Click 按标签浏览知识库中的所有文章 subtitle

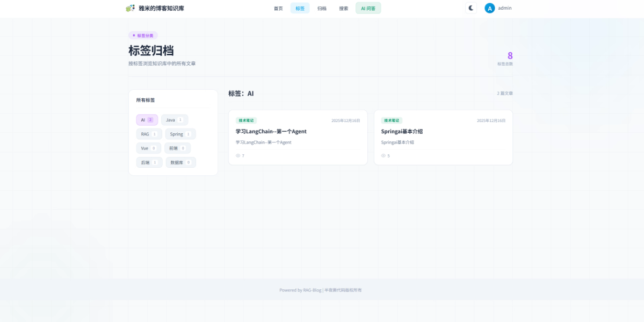click(162, 63)
